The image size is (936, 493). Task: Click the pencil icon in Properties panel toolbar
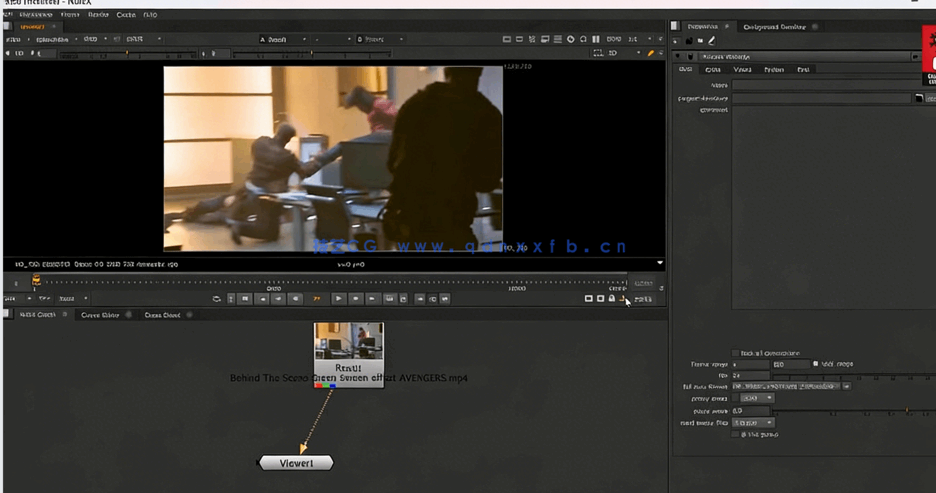711,41
